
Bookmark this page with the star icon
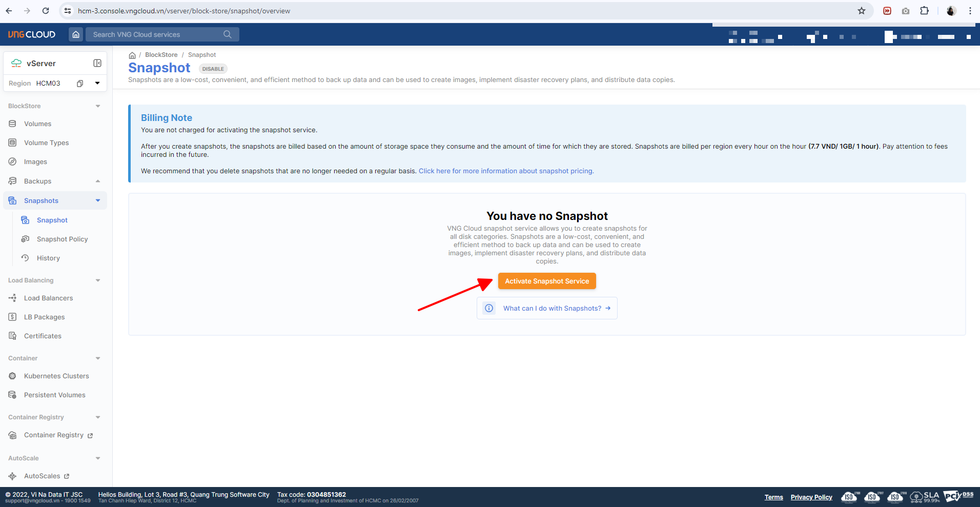(x=862, y=11)
